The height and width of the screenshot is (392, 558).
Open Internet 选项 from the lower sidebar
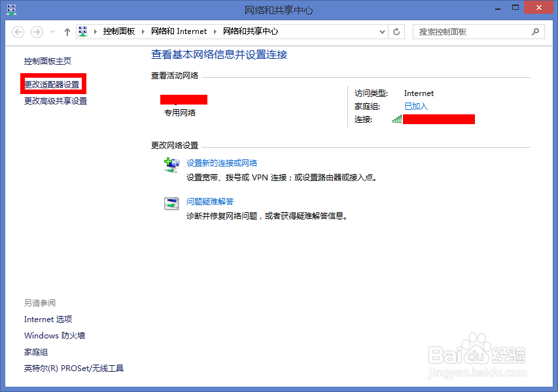click(48, 319)
